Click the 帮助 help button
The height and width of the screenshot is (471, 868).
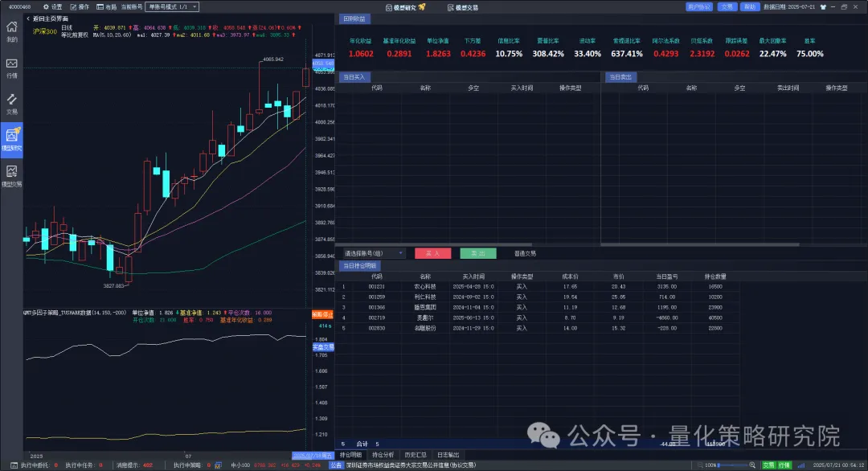tap(750, 7)
